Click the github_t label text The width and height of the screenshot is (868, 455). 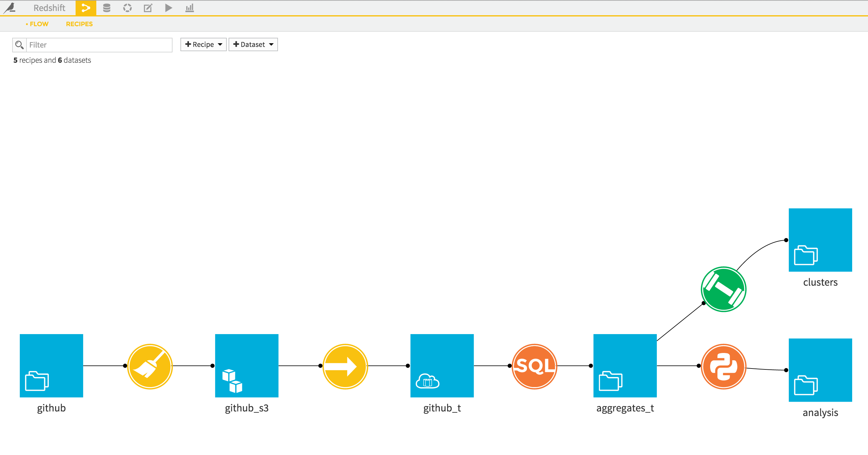click(442, 408)
